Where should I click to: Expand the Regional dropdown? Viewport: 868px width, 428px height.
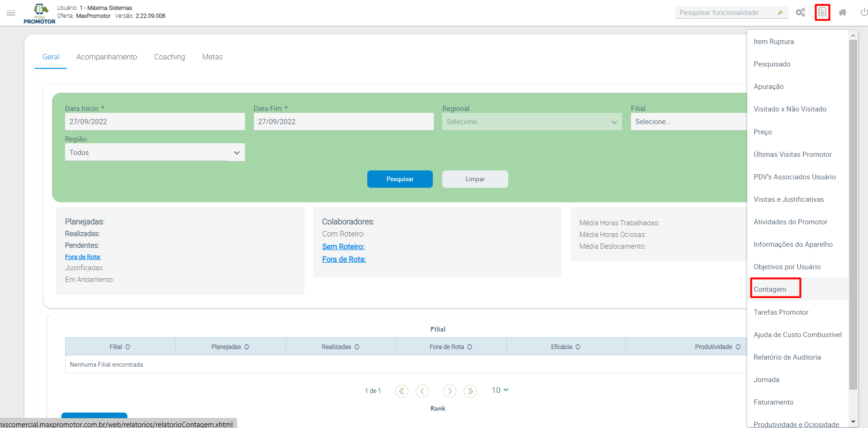[532, 122]
